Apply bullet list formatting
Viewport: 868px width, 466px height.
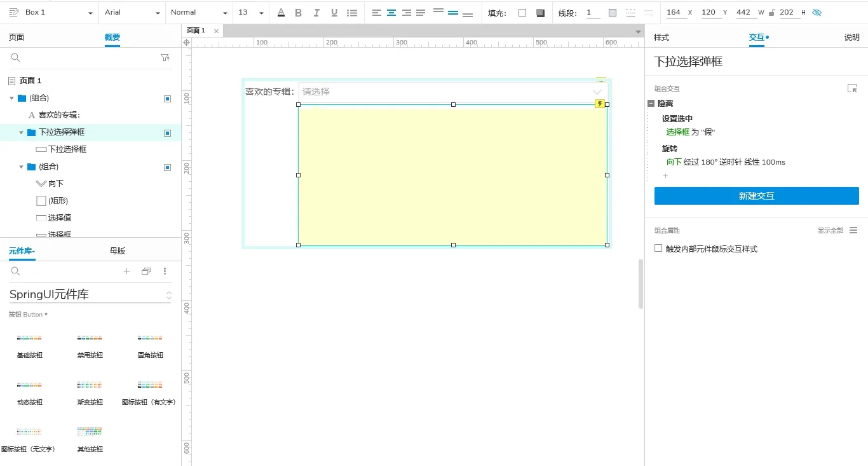(352, 13)
